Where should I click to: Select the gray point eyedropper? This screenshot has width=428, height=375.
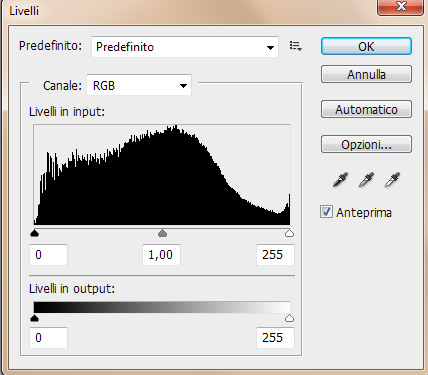coord(366,180)
